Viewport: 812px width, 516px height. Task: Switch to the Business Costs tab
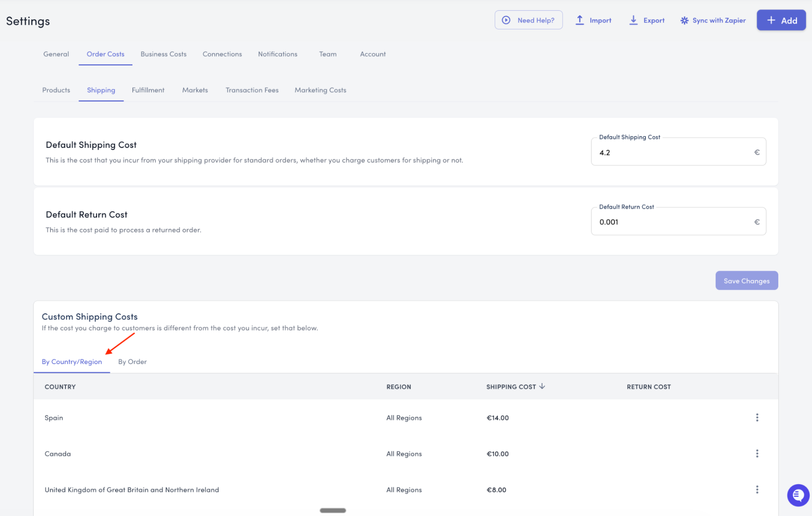(163, 54)
